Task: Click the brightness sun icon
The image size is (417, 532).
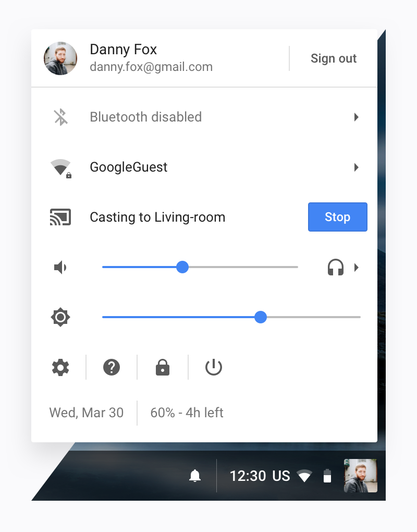Action: (60, 317)
